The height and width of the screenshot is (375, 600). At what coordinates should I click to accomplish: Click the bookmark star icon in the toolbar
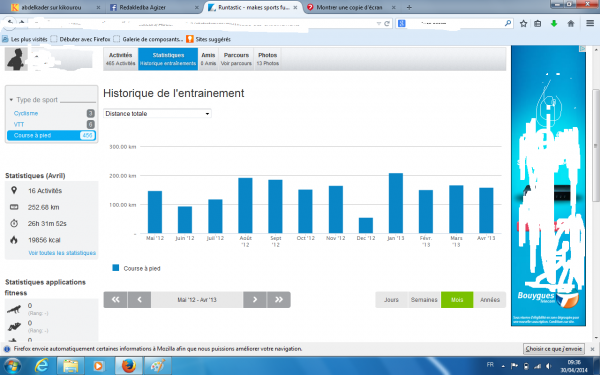(x=523, y=24)
